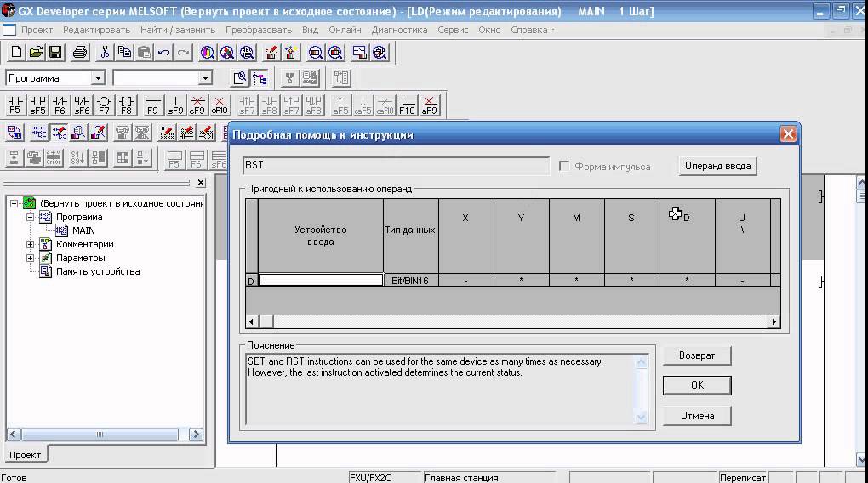
Task: Click the F10 draw line icon
Action: click(407, 105)
